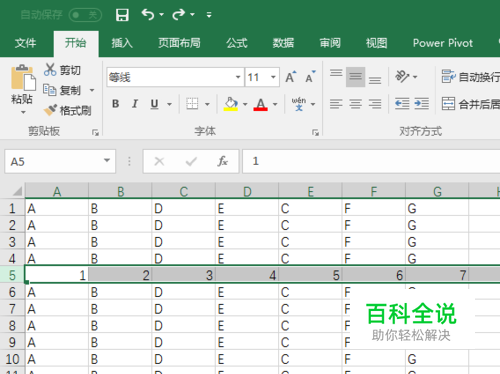This screenshot has height=374, width=500.
Task: Click the Name Box showing A5
Action: [x=53, y=162]
